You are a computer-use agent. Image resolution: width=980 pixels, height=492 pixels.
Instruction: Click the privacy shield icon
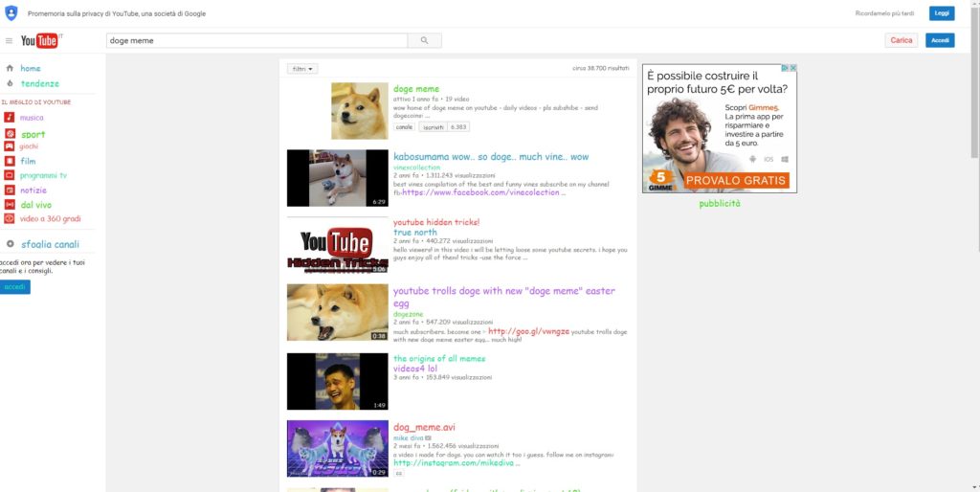point(11,13)
